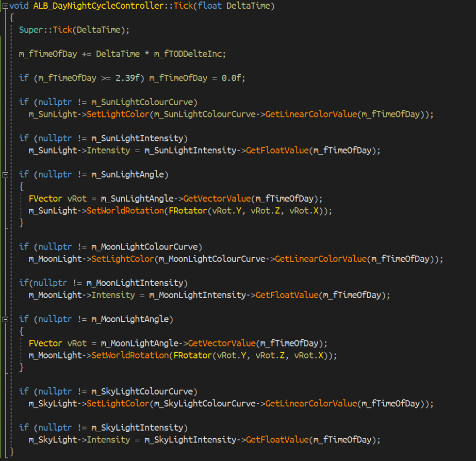The height and width of the screenshot is (461, 476).
Task: Click the ALB_DayNightCycleController class name
Action: pyautogui.click(x=102, y=6)
